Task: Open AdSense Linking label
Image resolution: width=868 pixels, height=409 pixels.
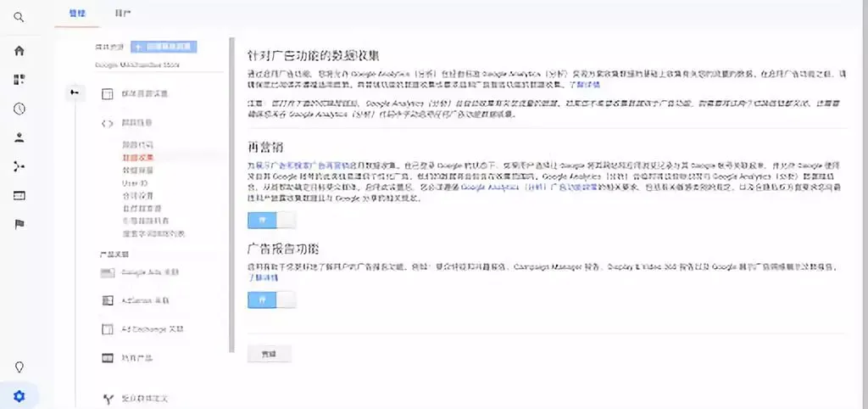Action: click(145, 301)
